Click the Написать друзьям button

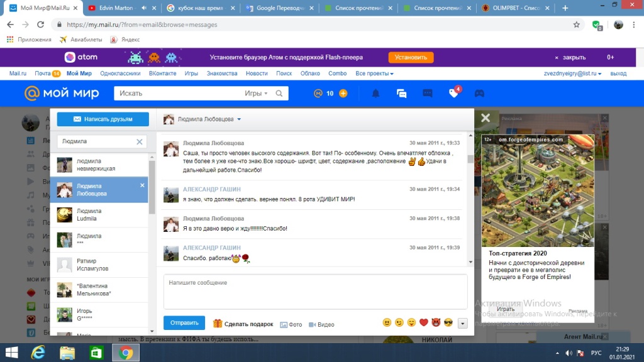(103, 119)
